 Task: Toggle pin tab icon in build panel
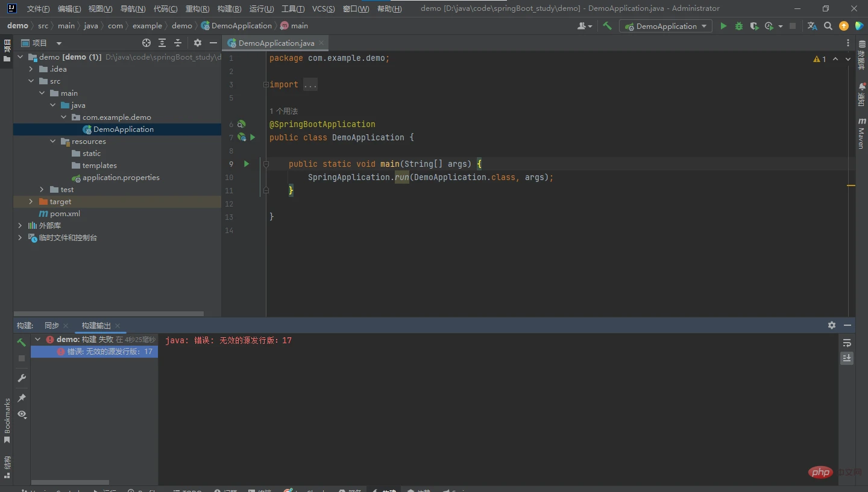[22, 397]
